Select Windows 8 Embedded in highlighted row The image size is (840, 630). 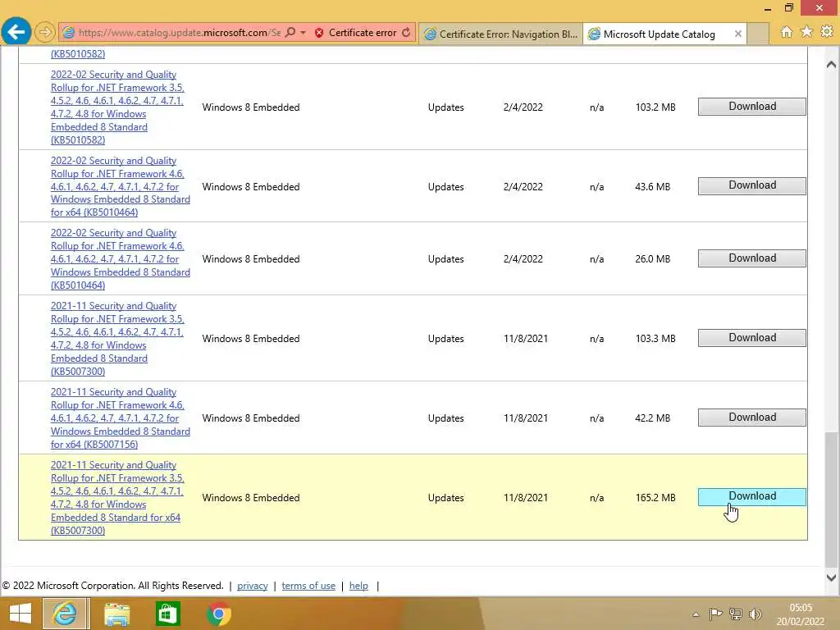251,498
